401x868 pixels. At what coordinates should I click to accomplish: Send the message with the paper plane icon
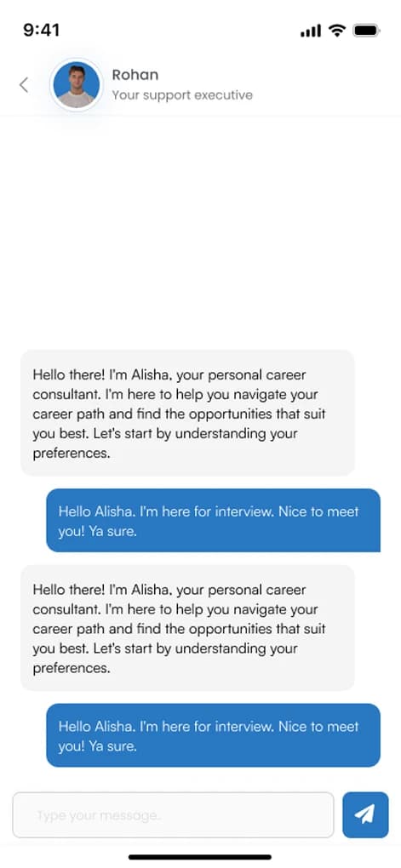tap(365, 814)
